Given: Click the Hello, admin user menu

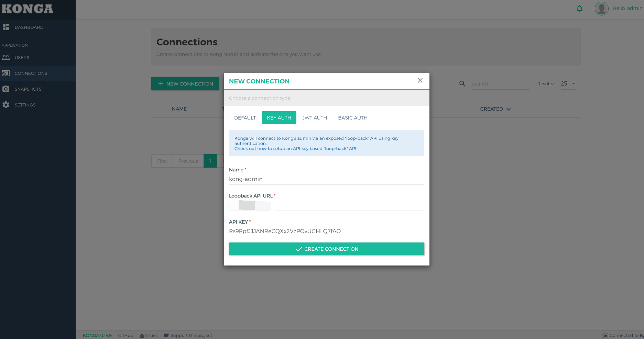Looking at the screenshot, I should tap(627, 8).
